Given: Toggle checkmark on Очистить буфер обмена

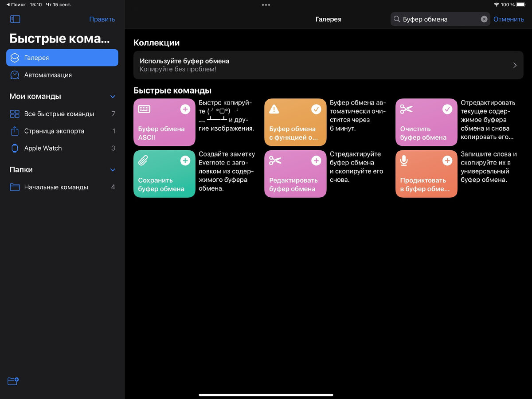Looking at the screenshot, I should coord(447,109).
